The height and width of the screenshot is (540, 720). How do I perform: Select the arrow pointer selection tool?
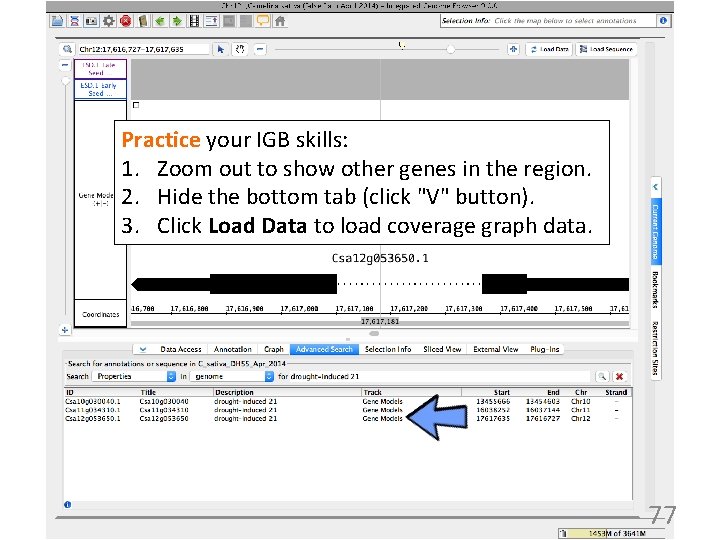pos(221,49)
